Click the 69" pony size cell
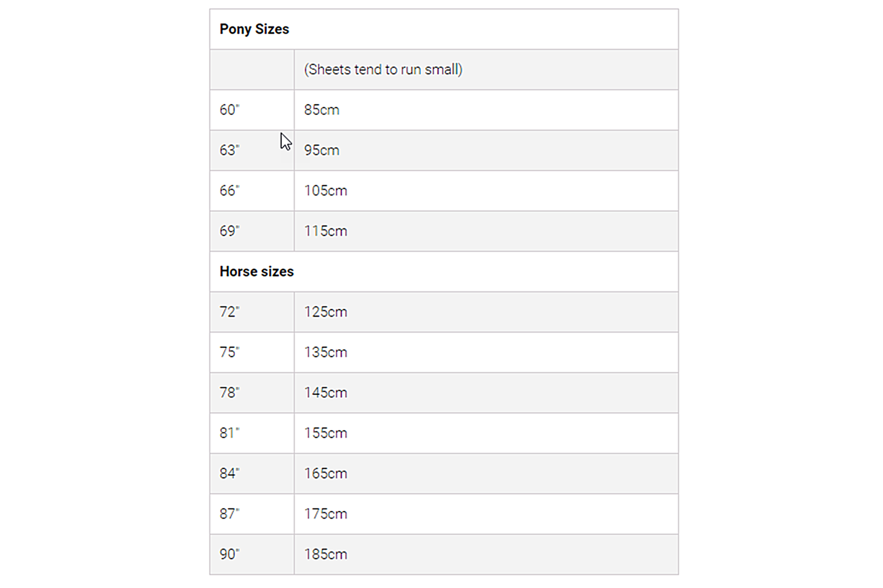The height and width of the screenshot is (588, 883). tap(230, 231)
